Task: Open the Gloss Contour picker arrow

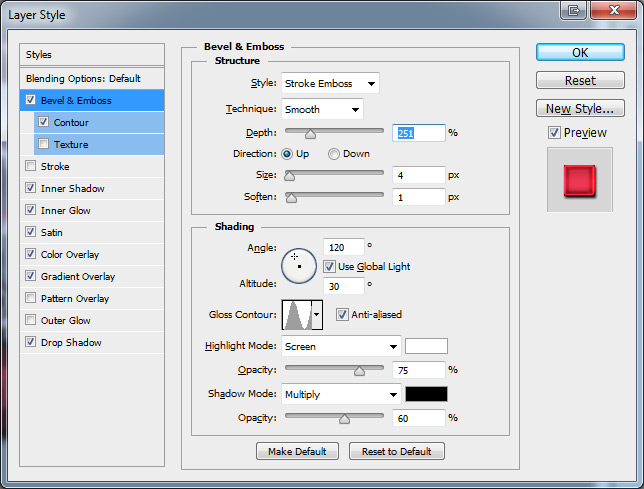Action: pyautogui.click(x=318, y=315)
